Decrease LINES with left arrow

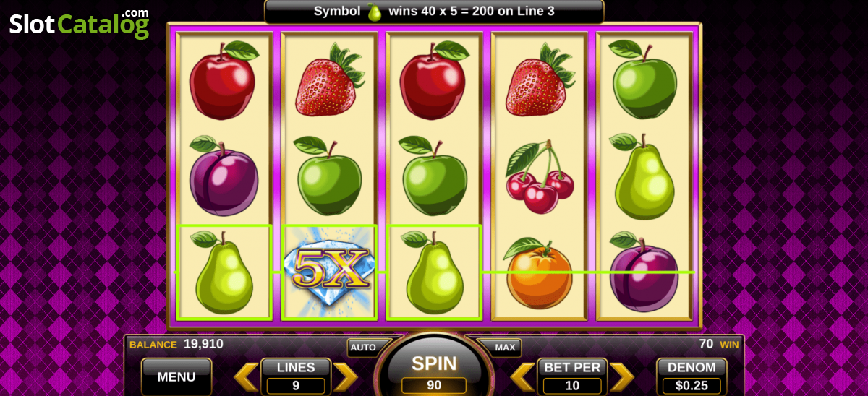[x=247, y=376]
